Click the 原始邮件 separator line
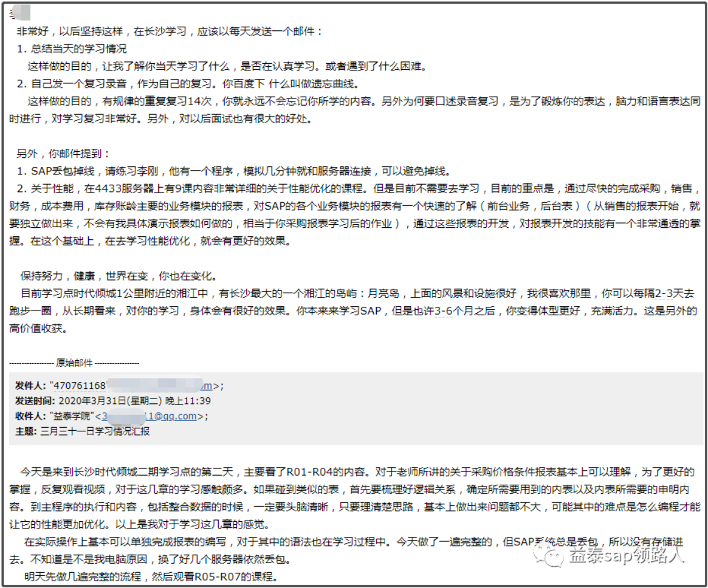Image resolution: width=708 pixels, height=588 pixels. click(x=74, y=363)
